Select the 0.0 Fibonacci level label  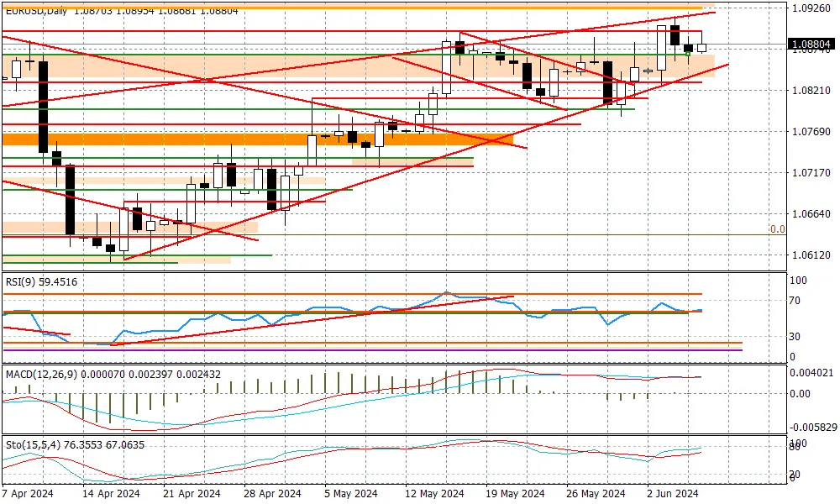tap(777, 229)
